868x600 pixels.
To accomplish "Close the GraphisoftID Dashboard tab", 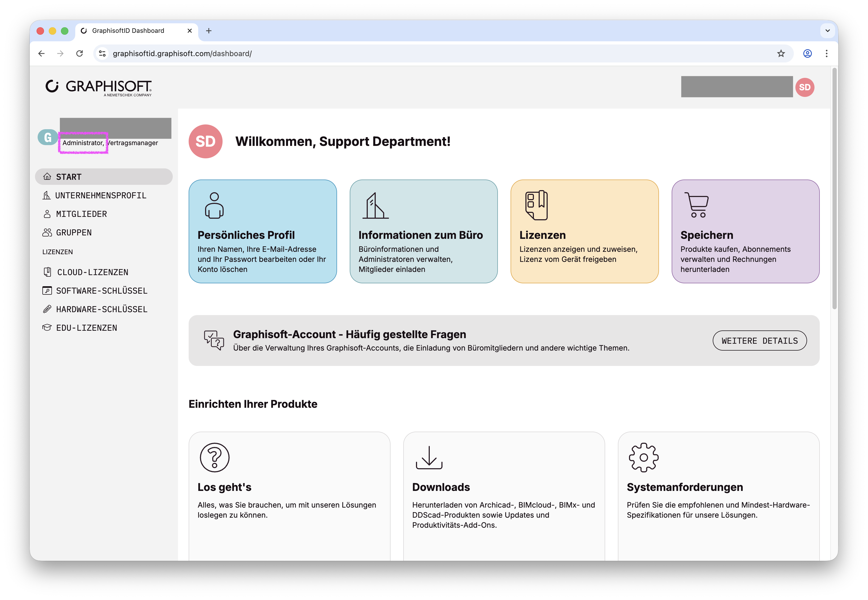I will (189, 31).
